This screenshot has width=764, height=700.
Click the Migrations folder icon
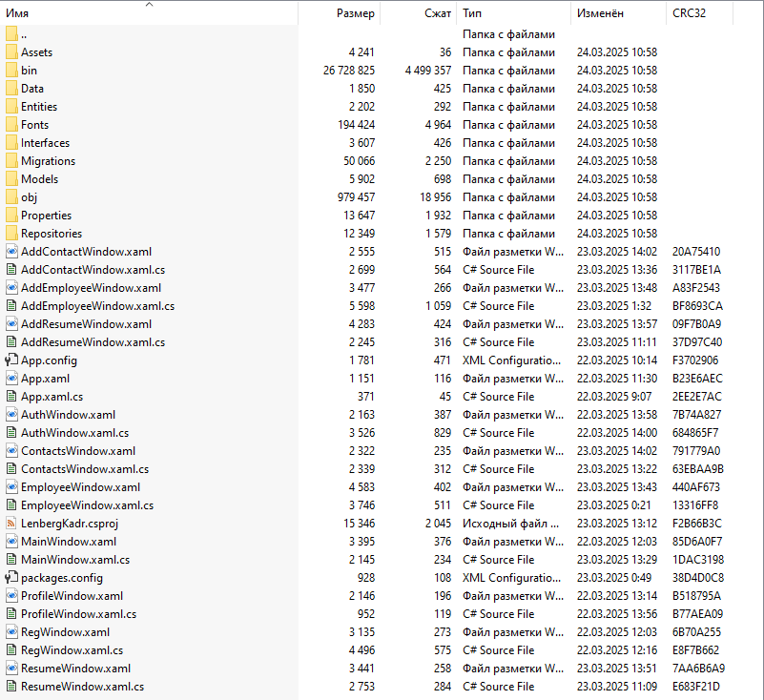[11, 161]
